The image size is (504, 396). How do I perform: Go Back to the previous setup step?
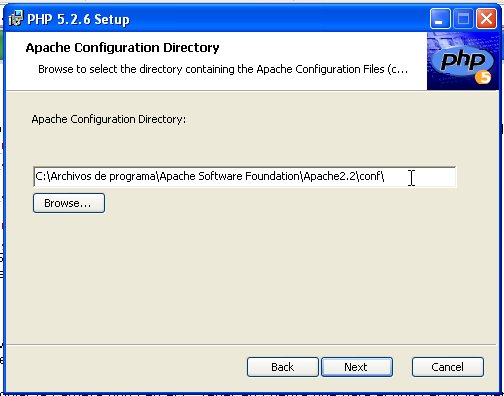click(283, 367)
